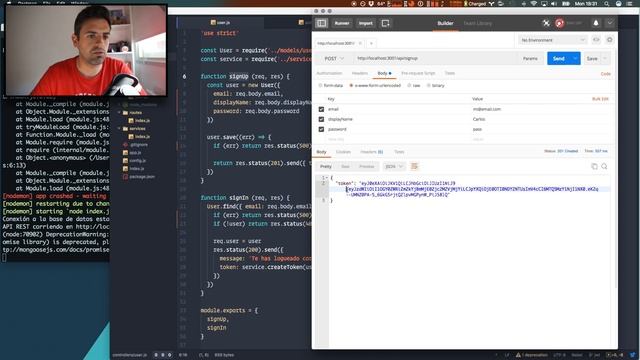Copy the response body with copy icon
640x360 pixels.
(x=594, y=166)
